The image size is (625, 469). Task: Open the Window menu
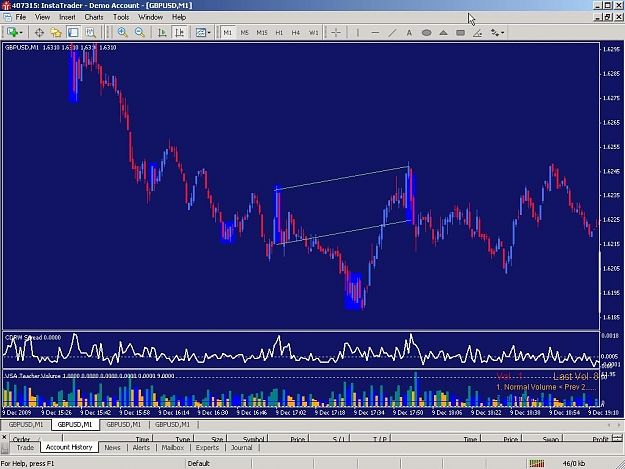(150, 17)
